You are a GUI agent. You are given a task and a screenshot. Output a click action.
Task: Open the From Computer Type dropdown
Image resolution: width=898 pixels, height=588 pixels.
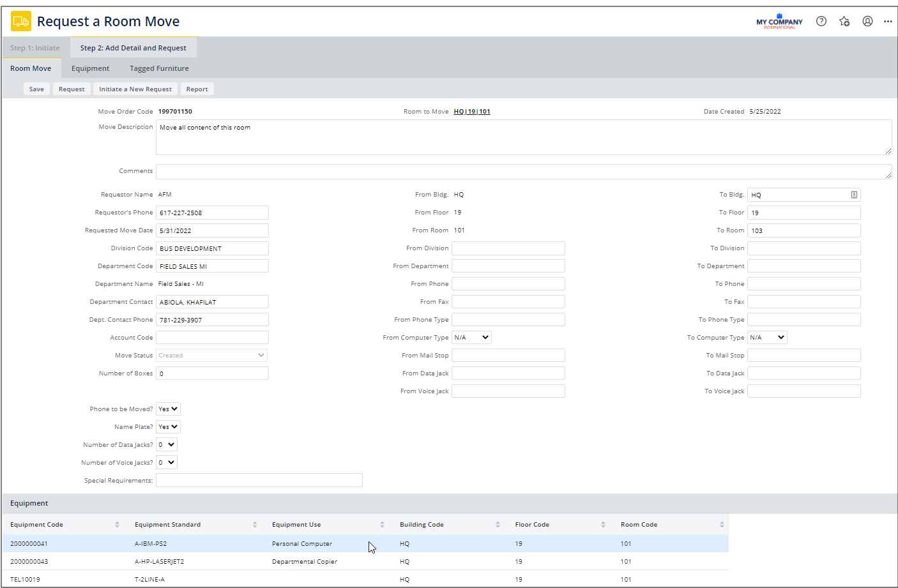point(471,338)
